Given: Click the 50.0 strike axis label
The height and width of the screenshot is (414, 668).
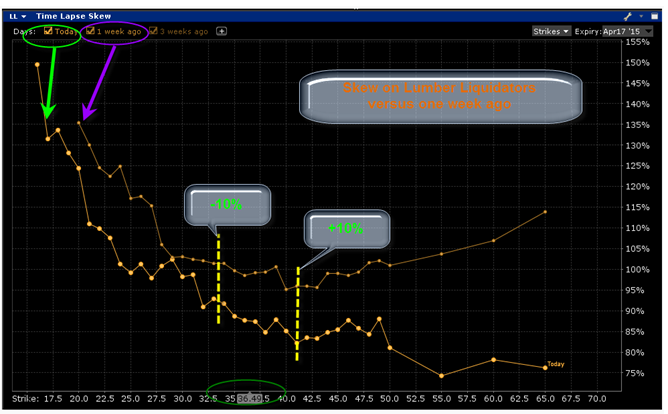Looking at the screenshot, I should (389, 399).
